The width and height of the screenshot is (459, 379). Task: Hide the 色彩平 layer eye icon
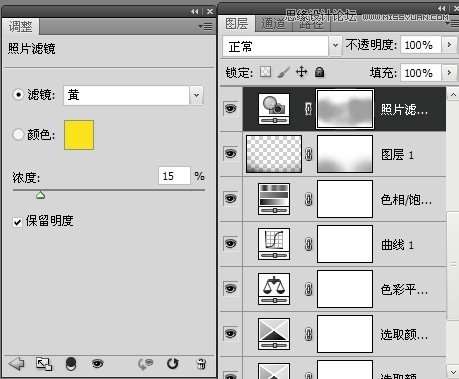coord(231,288)
